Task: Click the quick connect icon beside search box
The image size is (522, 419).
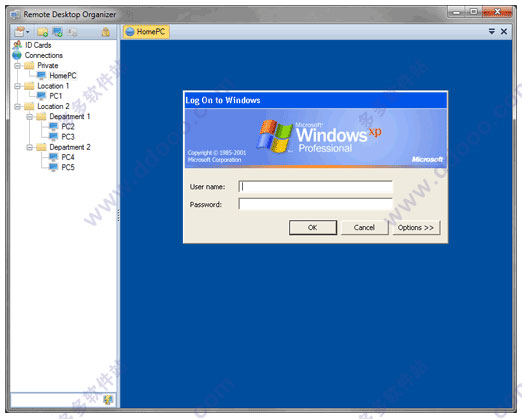Action: 108,399
